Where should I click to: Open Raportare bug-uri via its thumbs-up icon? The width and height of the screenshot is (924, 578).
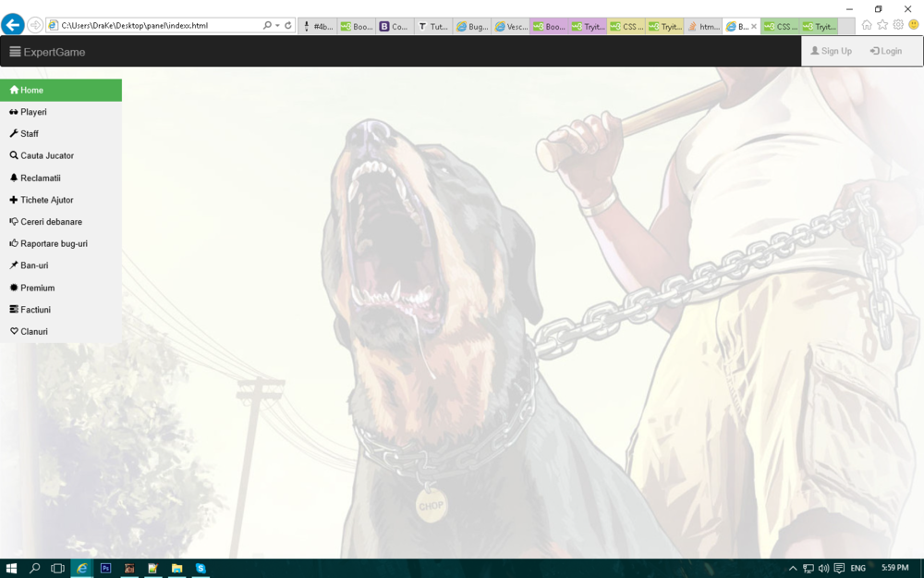tap(14, 243)
